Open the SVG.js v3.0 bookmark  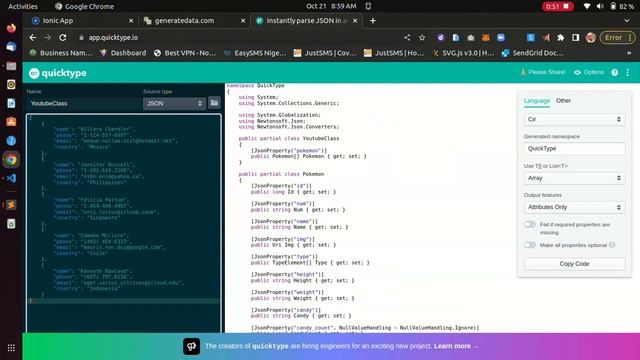click(463, 53)
